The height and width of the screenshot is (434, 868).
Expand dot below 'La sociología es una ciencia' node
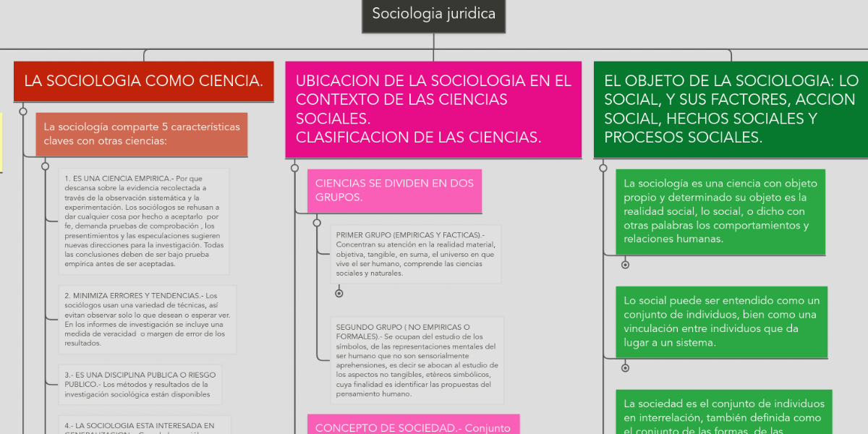625,265
